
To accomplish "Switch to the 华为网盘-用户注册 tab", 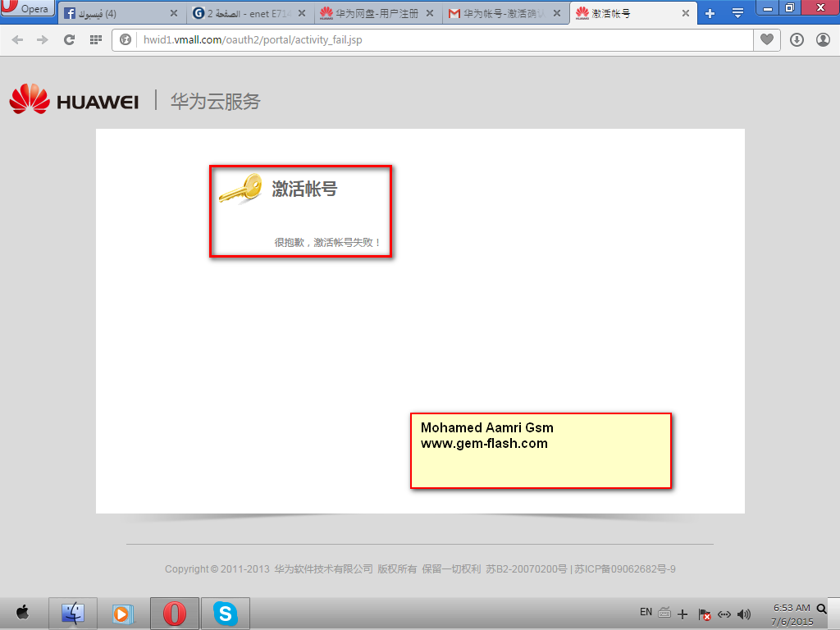I will pyautogui.click(x=377, y=13).
